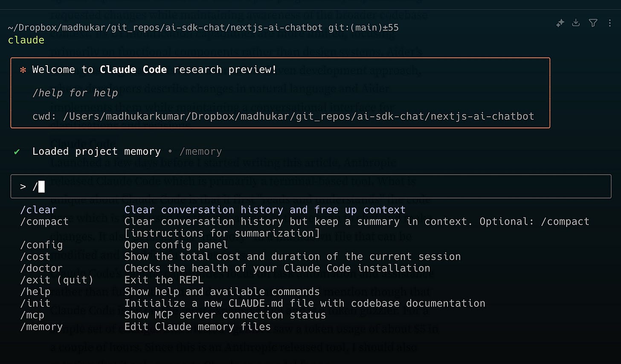Pick the /exit (quit) command
The height and width of the screenshot is (364, 621).
[57, 280]
